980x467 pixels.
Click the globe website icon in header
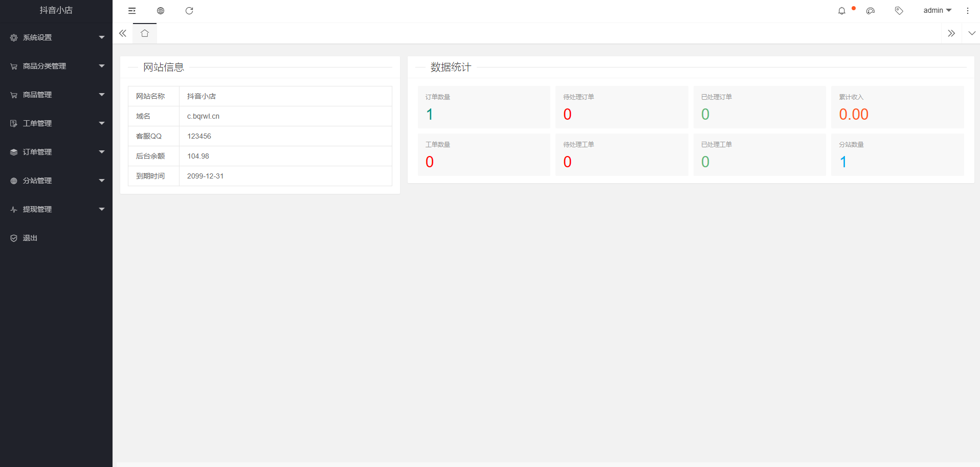pos(161,11)
